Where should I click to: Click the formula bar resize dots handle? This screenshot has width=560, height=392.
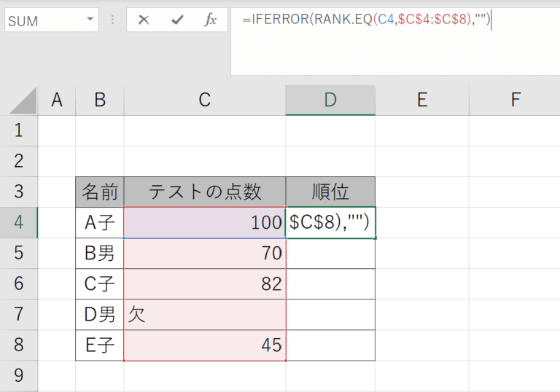[112, 20]
